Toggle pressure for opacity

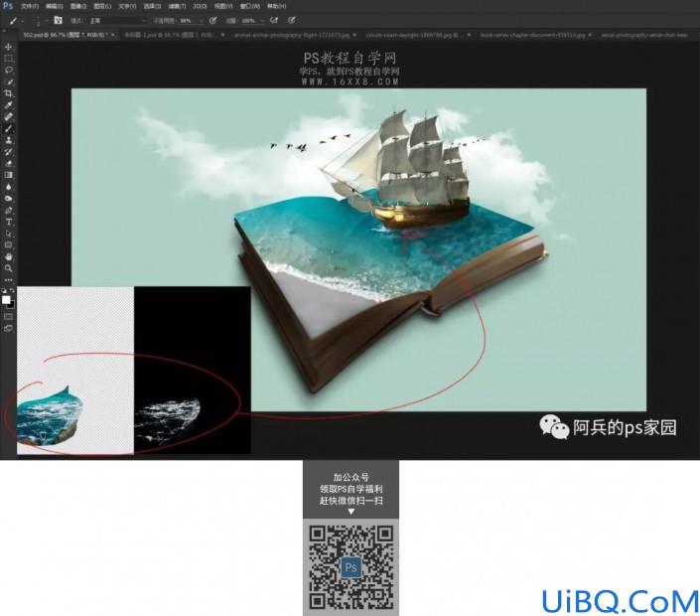(x=212, y=20)
